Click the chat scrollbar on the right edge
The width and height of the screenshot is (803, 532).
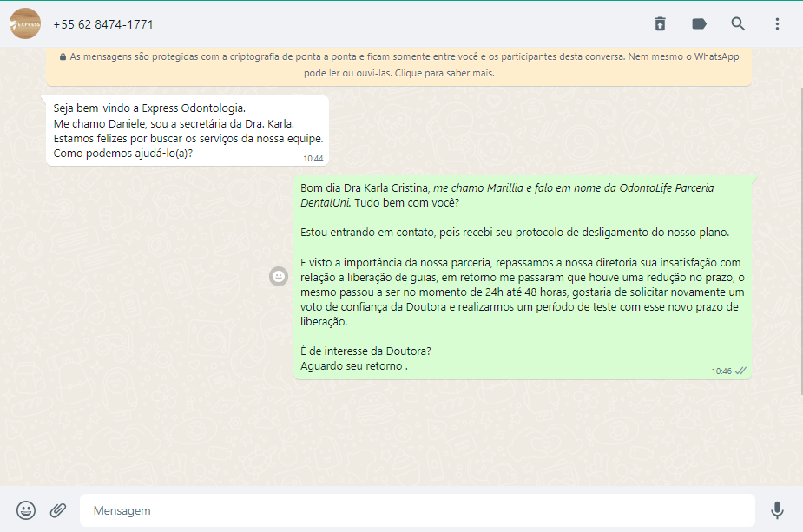pos(801,240)
